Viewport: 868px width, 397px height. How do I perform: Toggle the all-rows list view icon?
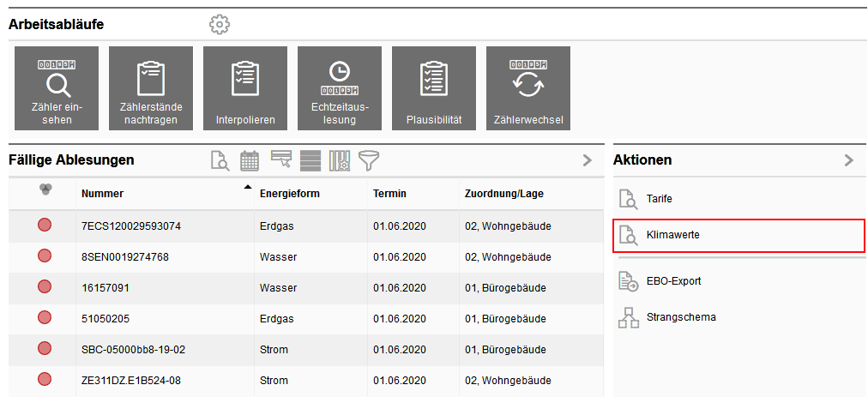[x=310, y=160]
